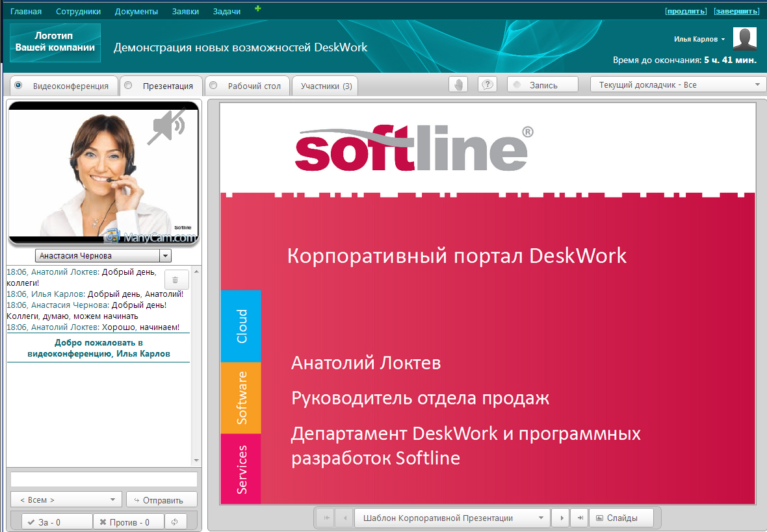767x532 pixels.
Task: Select the Видеоконференция radio button
Action: (x=19, y=85)
